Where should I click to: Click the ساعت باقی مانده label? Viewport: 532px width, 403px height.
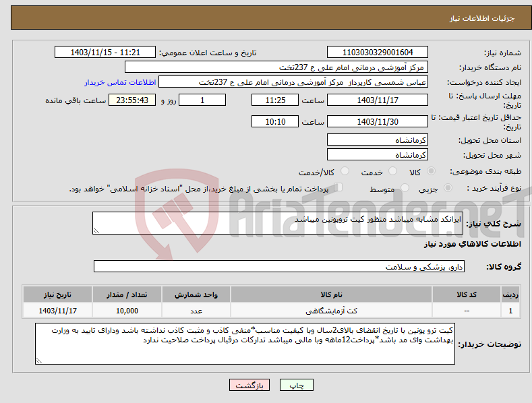point(76,100)
